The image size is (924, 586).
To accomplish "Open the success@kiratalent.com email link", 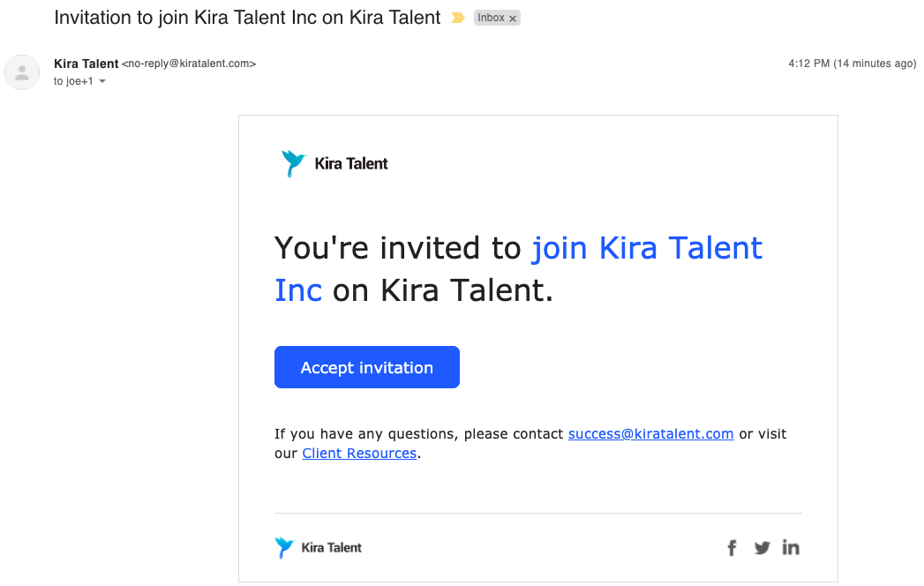I will 650,434.
